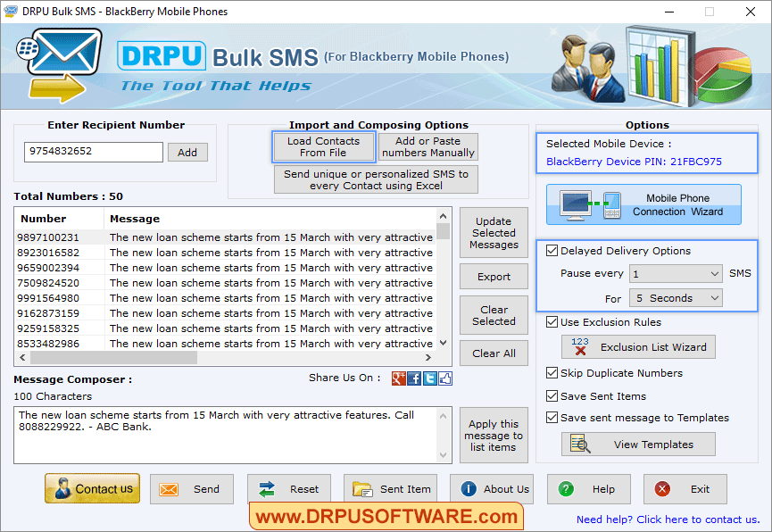Click the computer-phone connection wizard icon
The image size is (772, 532).
click(x=590, y=205)
